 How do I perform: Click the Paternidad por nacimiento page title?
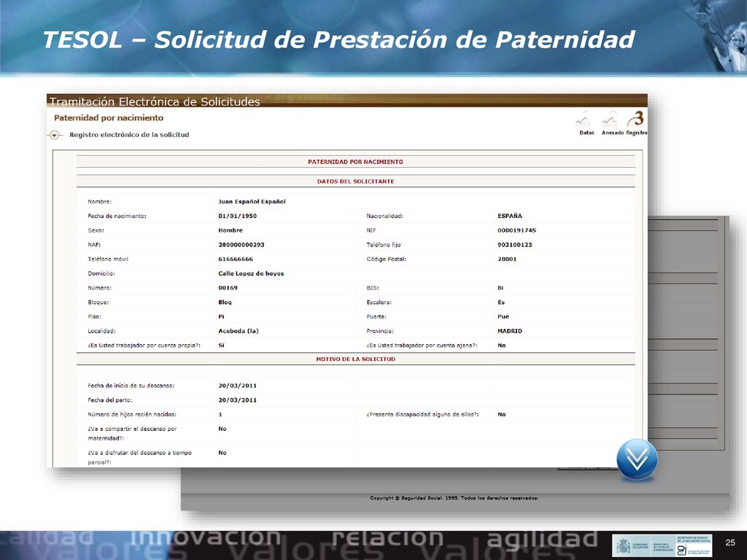(x=109, y=117)
